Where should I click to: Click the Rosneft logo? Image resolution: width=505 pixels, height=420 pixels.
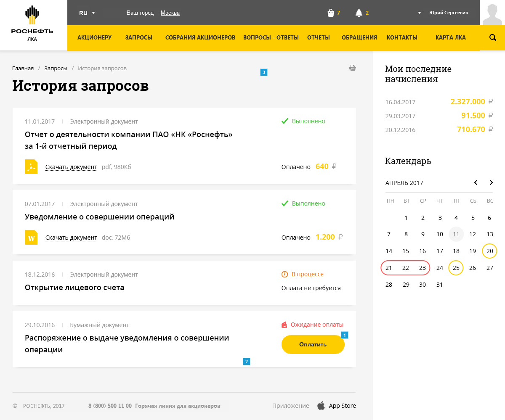pos(32,24)
